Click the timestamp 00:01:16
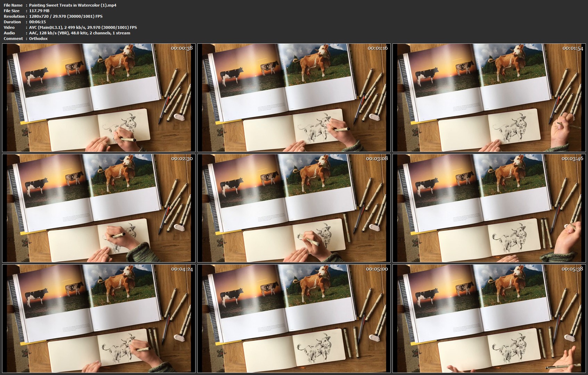This screenshot has width=588, height=375. pos(378,48)
